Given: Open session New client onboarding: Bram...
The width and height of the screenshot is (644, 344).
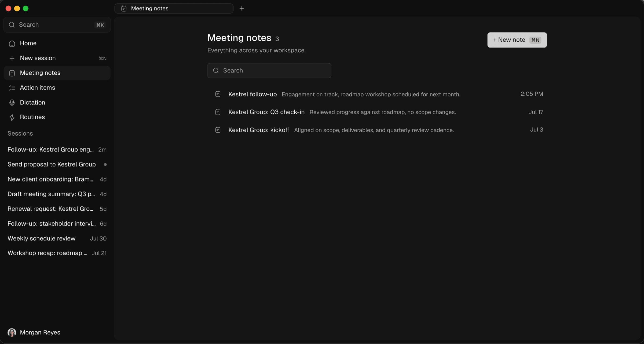Looking at the screenshot, I should [x=57, y=179].
